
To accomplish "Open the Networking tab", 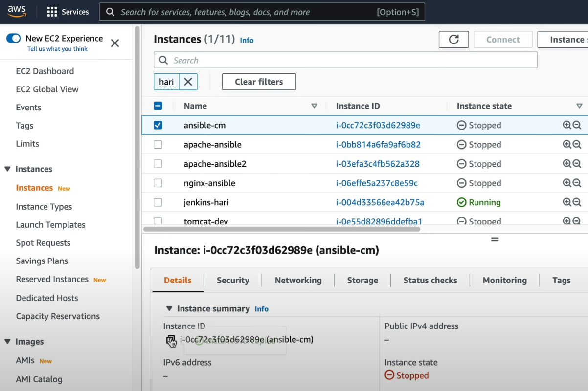I will (298, 280).
